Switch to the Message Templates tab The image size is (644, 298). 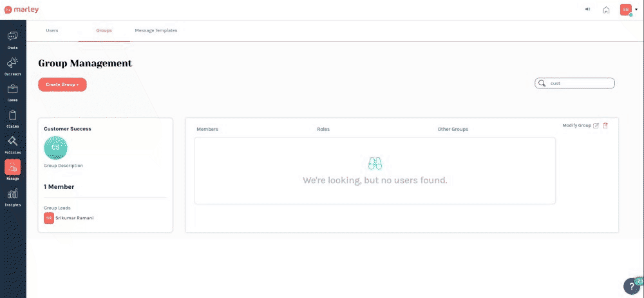tap(156, 30)
